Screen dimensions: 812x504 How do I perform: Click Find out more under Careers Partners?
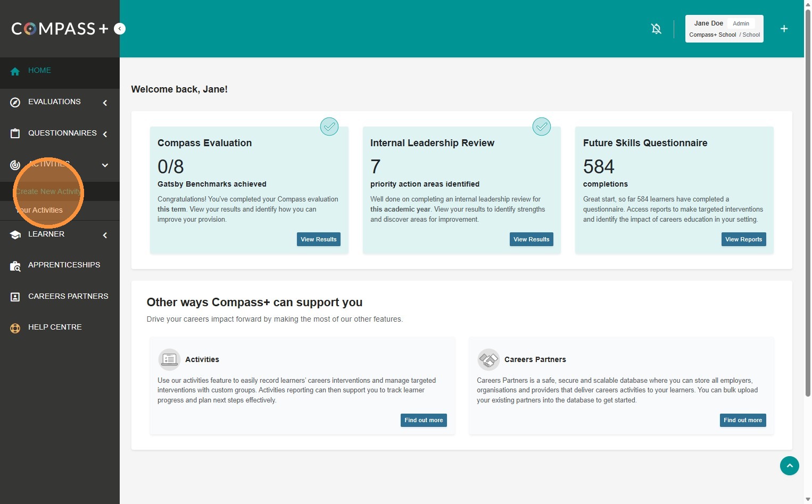click(x=743, y=420)
